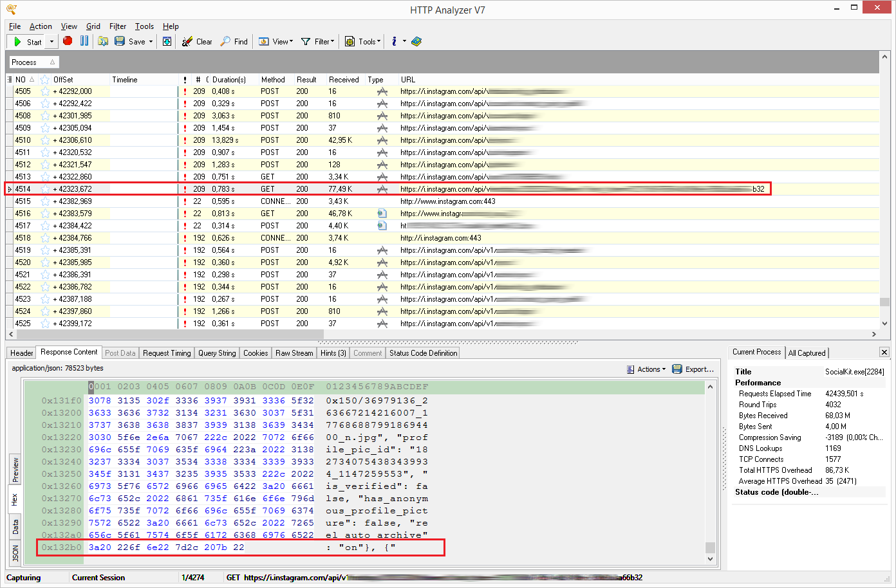The width and height of the screenshot is (896, 588).
Task: Click the help book icon
Action: [x=416, y=41]
